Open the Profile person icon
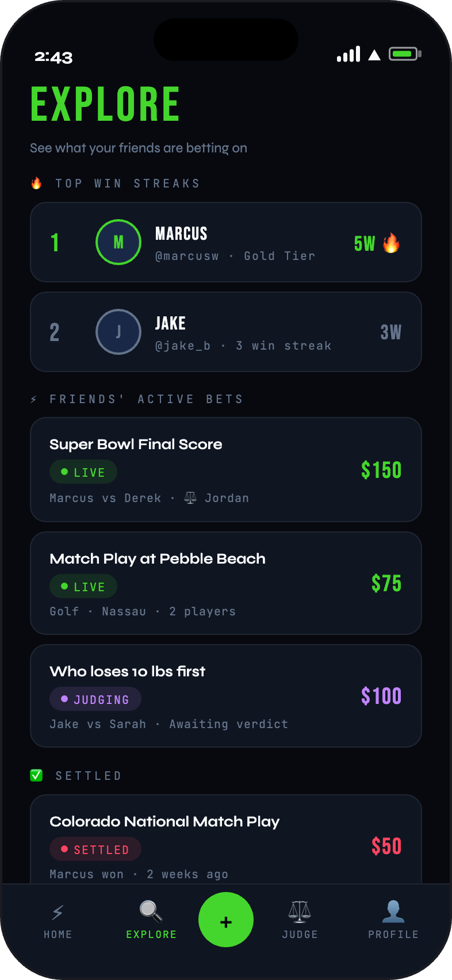This screenshot has height=980, width=452. pyautogui.click(x=393, y=912)
